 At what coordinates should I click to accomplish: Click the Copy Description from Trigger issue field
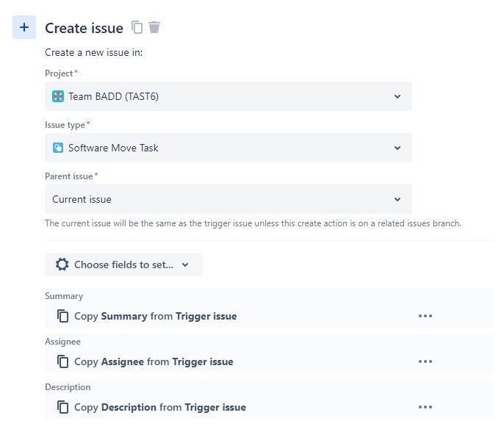click(x=269, y=407)
